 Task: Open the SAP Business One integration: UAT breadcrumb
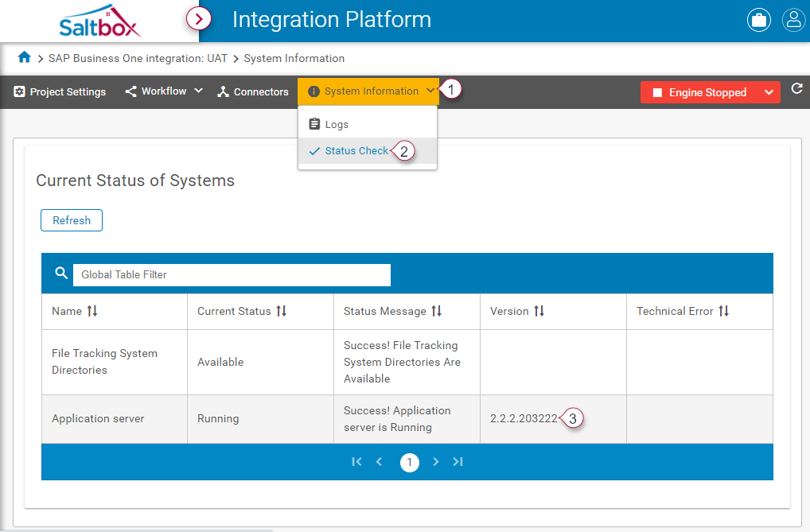138,58
